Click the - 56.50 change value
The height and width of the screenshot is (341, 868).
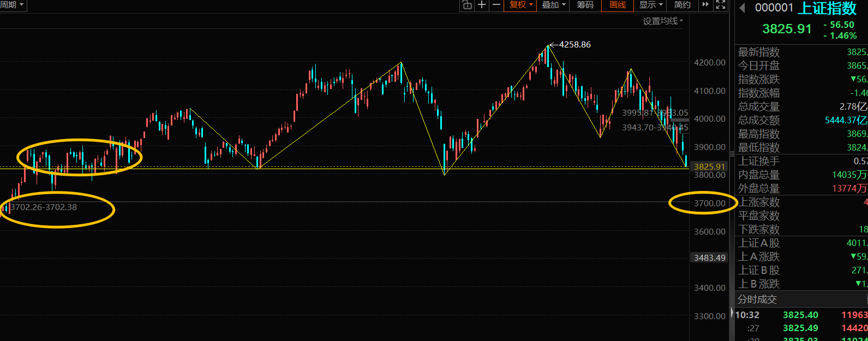[839, 25]
